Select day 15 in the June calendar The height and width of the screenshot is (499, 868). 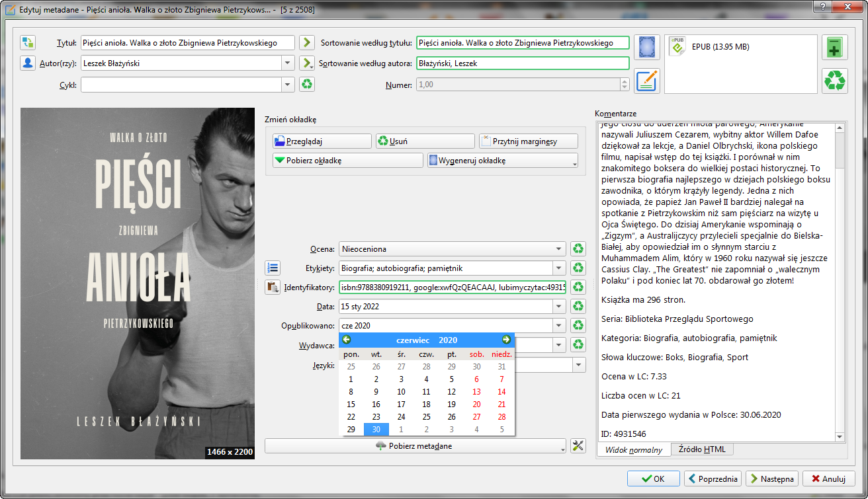click(351, 404)
